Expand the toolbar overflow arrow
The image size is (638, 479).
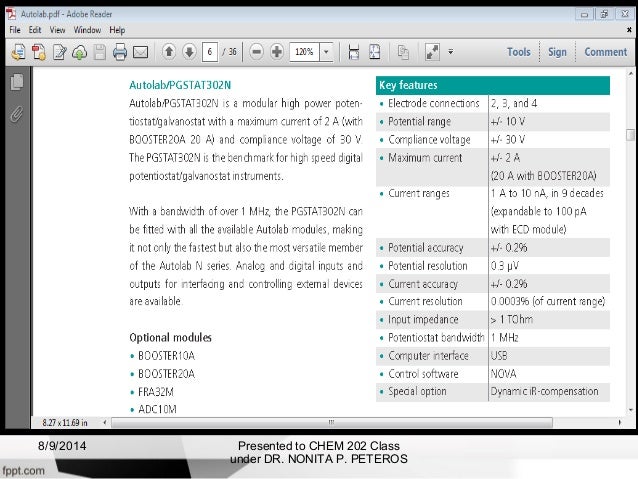click(x=451, y=52)
